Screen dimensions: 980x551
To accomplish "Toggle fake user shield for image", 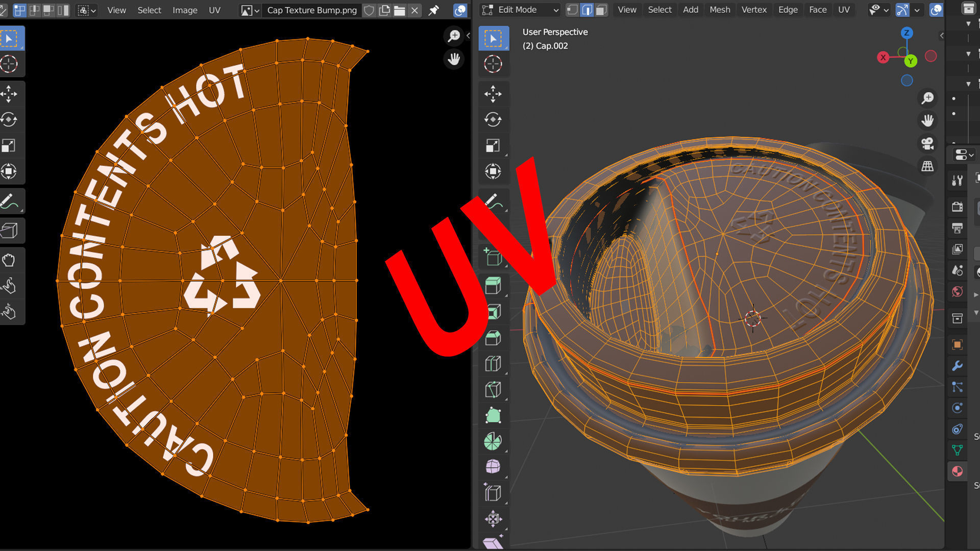I will (369, 10).
